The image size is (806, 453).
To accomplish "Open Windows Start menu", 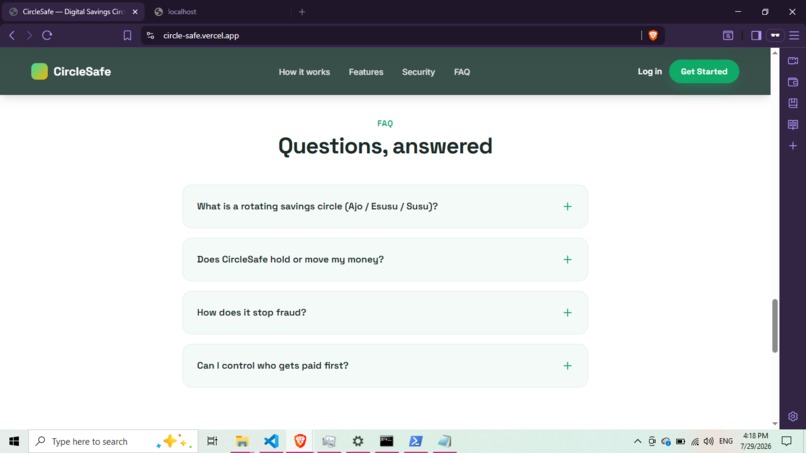I will pyautogui.click(x=14, y=441).
